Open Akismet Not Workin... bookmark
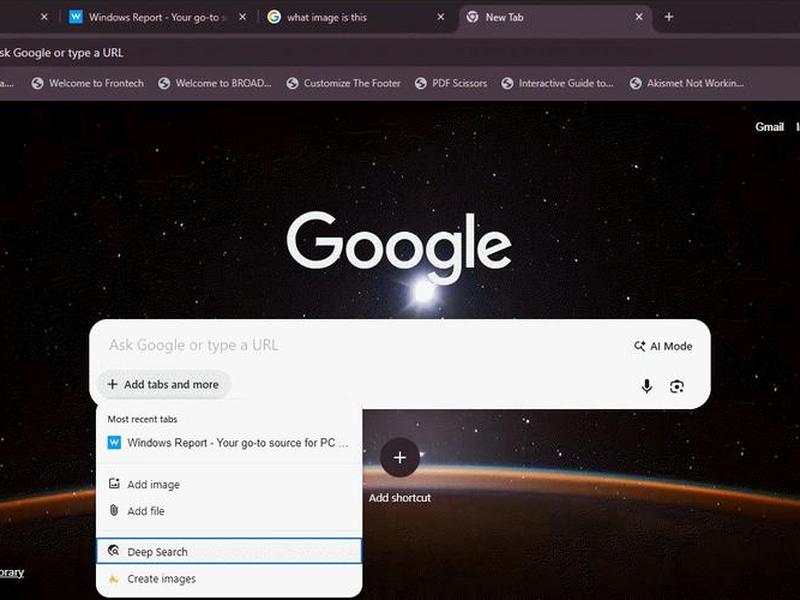The image size is (800, 600). (687, 83)
